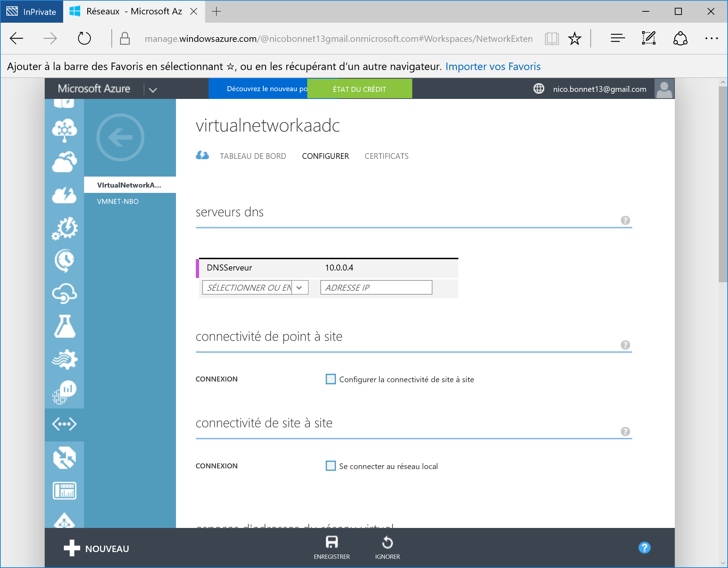Enable Configurer la connectivité de site à site
728x568 pixels.
[x=331, y=379]
